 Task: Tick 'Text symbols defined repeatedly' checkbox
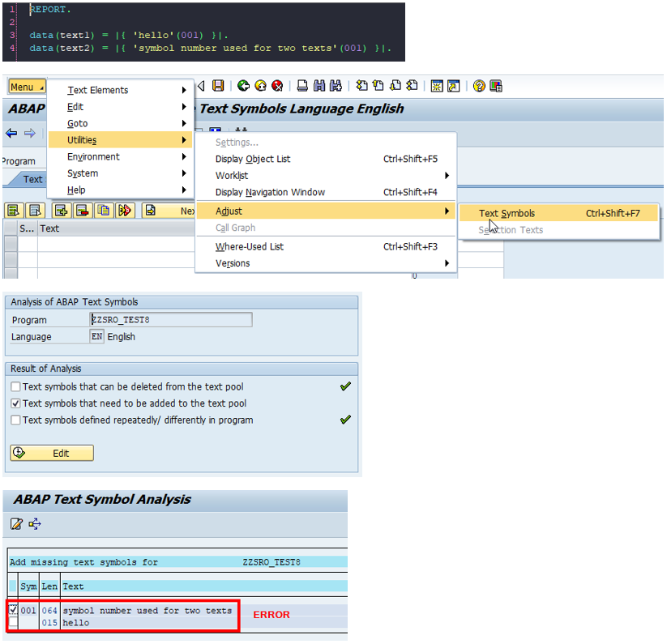(15, 420)
